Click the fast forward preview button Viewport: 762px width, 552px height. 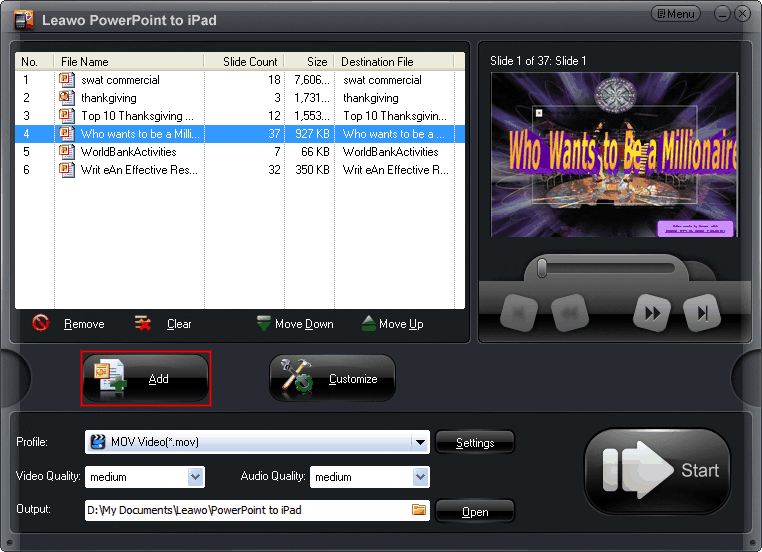(x=651, y=313)
